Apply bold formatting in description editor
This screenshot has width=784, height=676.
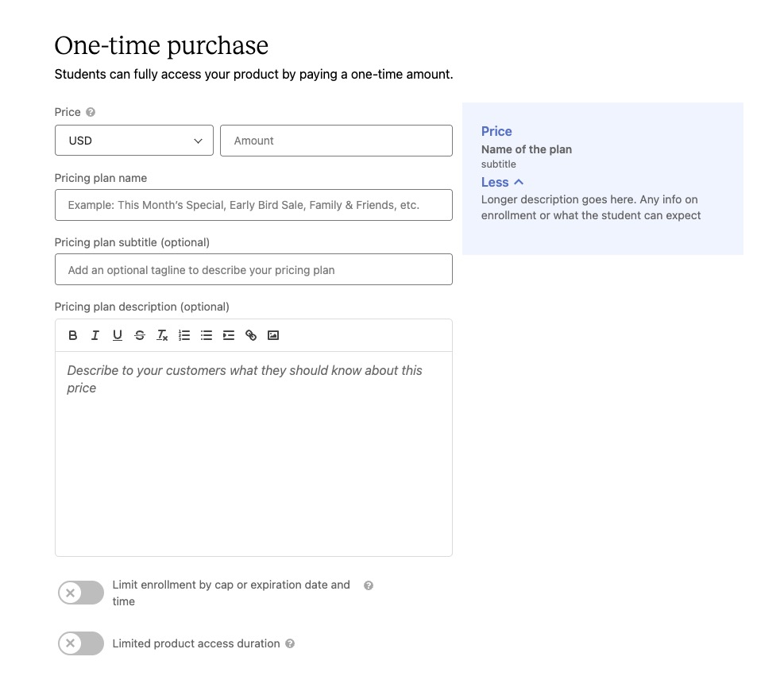tap(72, 335)
